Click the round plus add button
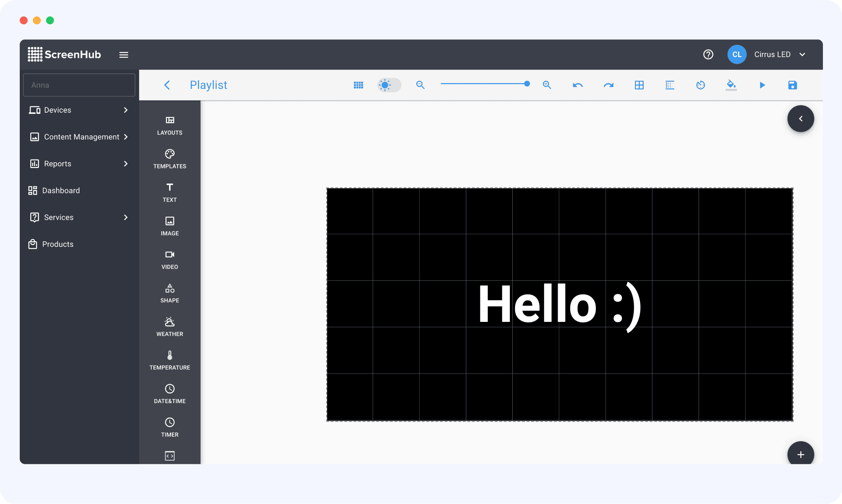Screen dimensions: 842x504 (x=800, y=454)
